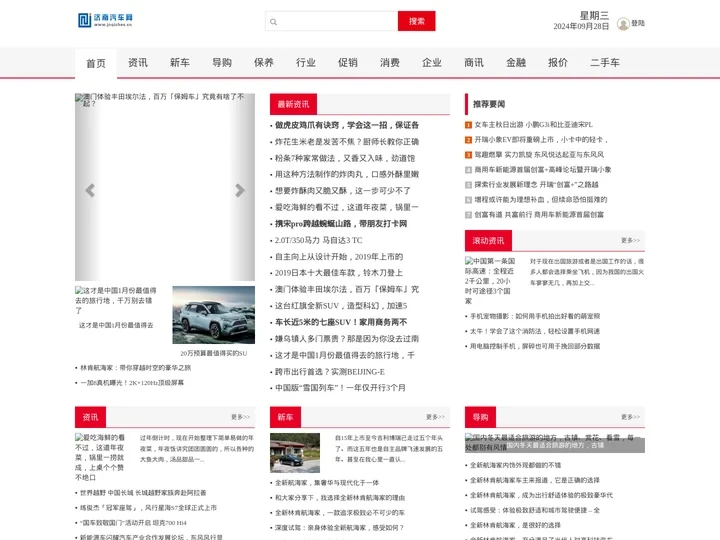
Task: Open article 全新航海家内饰外观都做的不错
Action: coord(515,465)
